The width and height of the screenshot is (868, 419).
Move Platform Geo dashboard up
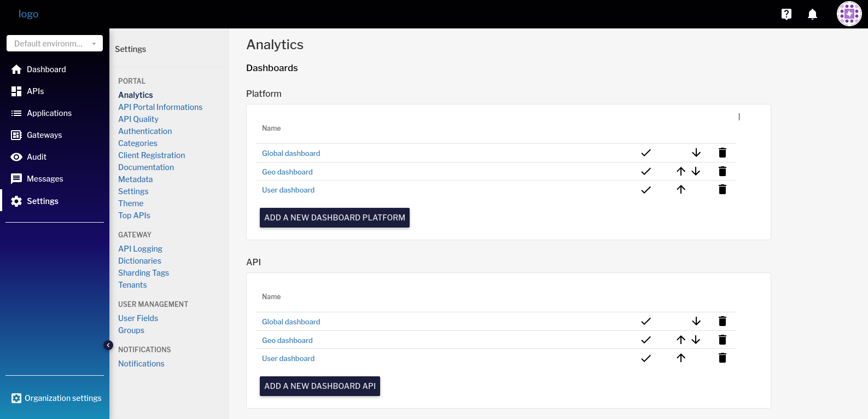click(x=680, y=171)
